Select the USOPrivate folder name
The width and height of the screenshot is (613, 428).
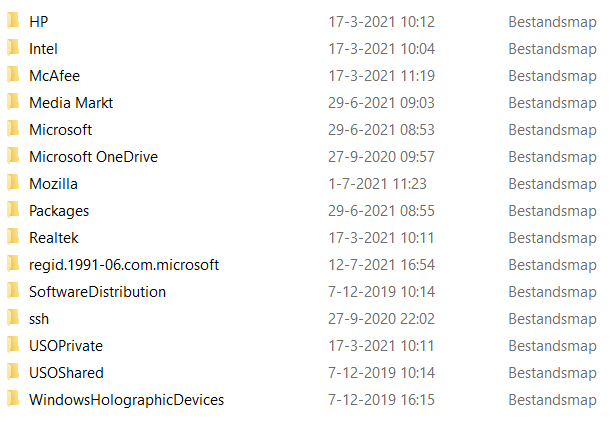coord(66,346)
